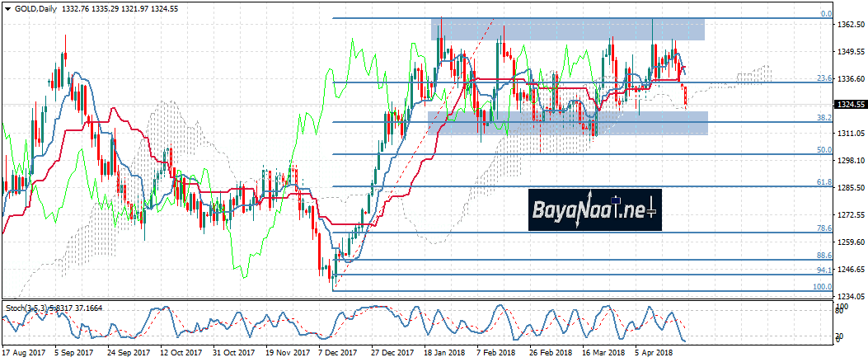Click the 1234.05 price axis label

(x=849, y=296)
